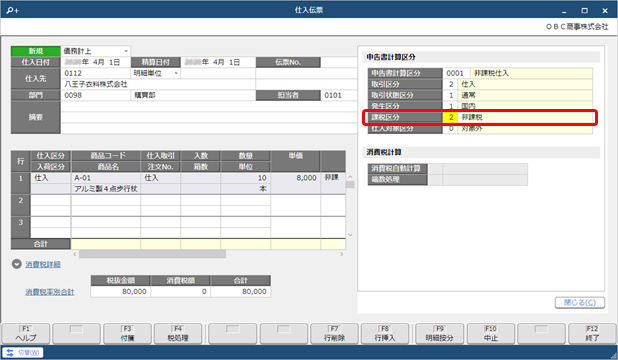Image resolution: width=618 pixels, height=360 pixels.
Task: Click the 申告書計算区分 code 0001 field
Action: [456, 73]
